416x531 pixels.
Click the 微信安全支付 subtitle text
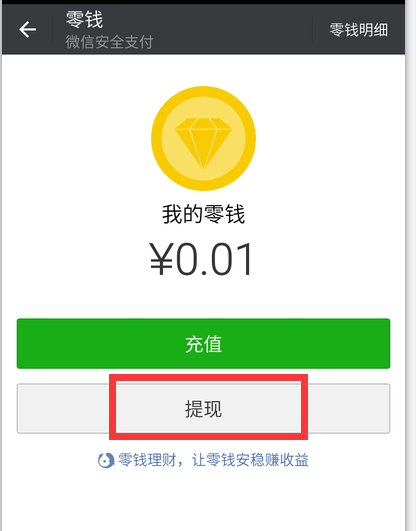click(109, 42)
